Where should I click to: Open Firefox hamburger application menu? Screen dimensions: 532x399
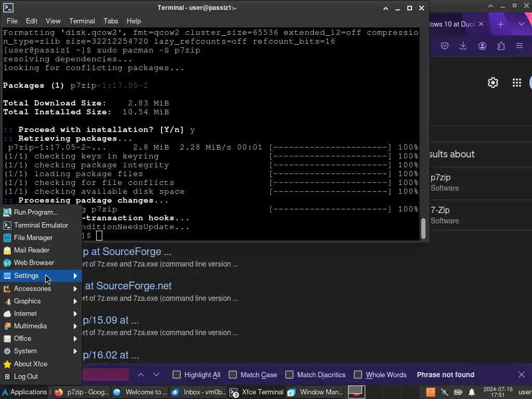pos(520,46)
